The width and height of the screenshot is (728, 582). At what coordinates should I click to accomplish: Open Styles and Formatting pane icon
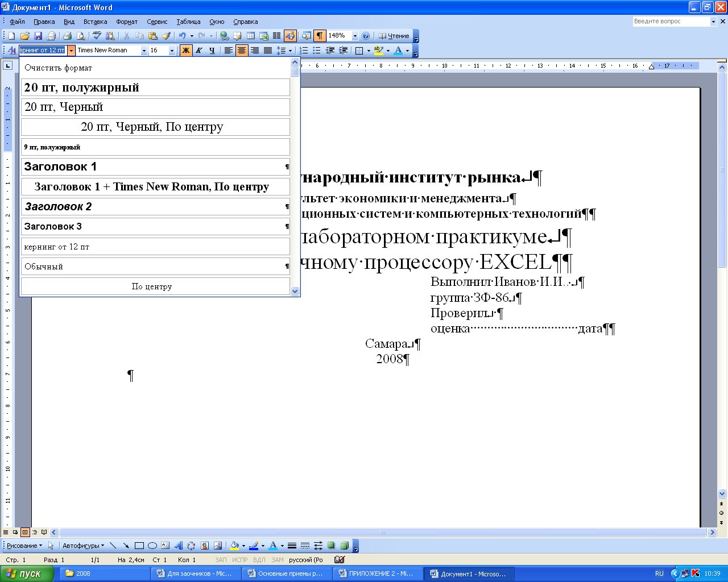click(11, 51)
